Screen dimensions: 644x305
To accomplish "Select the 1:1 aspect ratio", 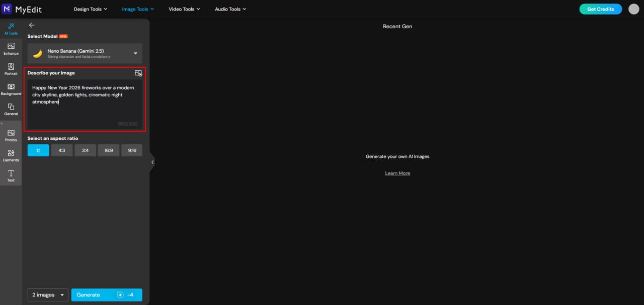I will [38, 150].
